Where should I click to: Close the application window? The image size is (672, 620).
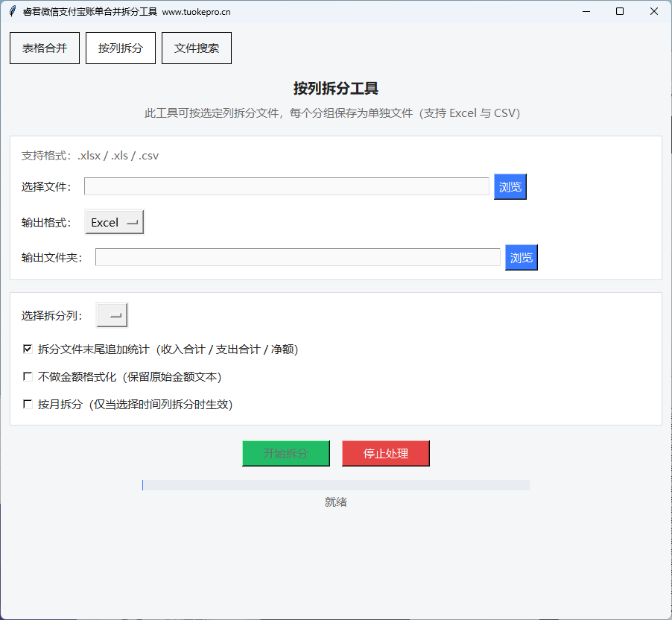pyautogui.click(x=654, y=12)
